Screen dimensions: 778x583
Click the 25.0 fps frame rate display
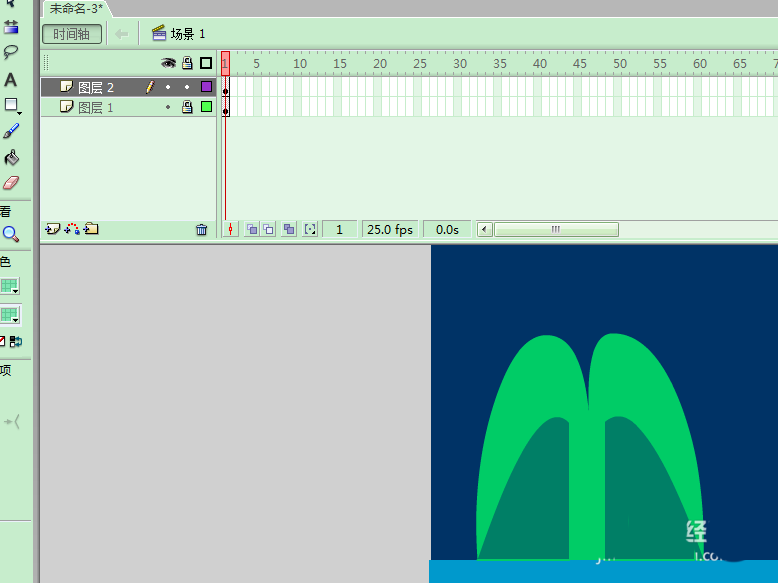coord(390,229)
